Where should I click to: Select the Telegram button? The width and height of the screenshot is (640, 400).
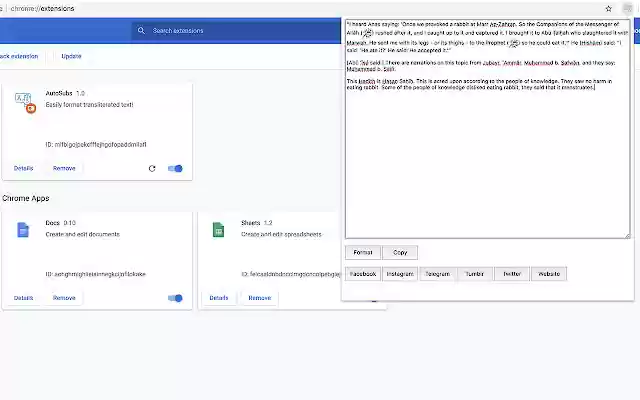coord(437,274)
